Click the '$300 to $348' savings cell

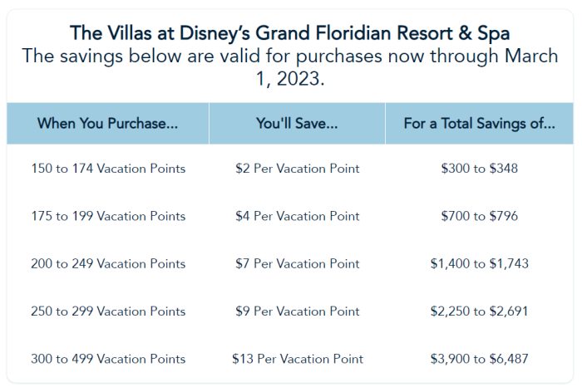tap(479, 169)
